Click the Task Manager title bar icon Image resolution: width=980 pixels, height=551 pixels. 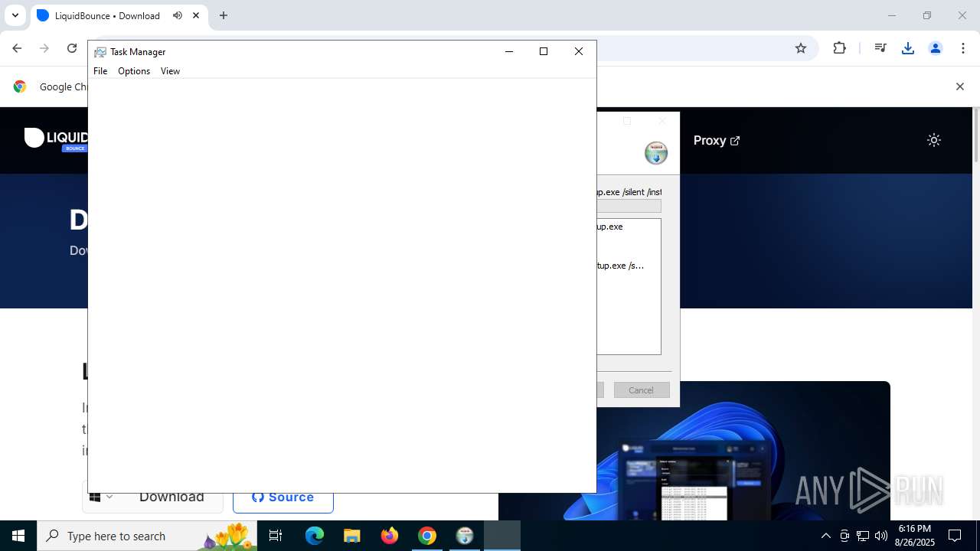[x=100, y=52]
